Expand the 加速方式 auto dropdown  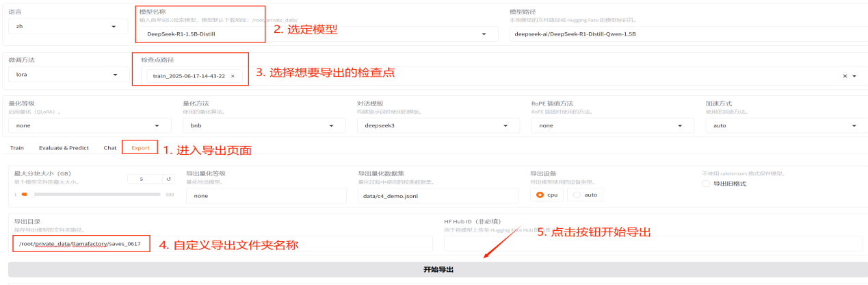[854, 126]
